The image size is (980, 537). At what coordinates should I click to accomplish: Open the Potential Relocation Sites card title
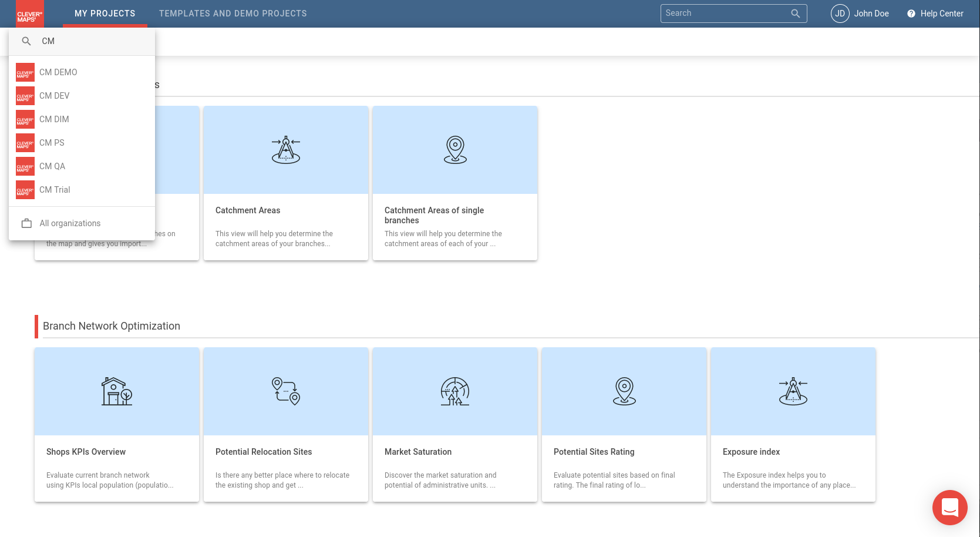point(264,452)
